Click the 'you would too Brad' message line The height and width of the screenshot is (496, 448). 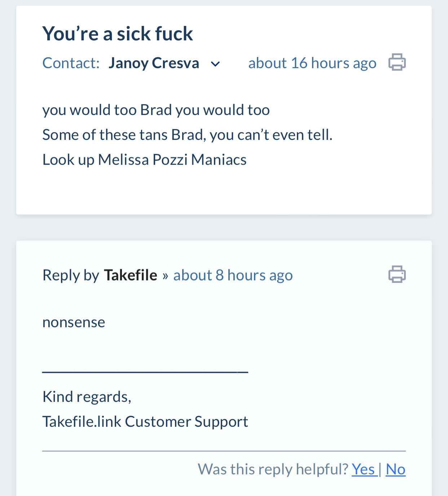[156, 110]
